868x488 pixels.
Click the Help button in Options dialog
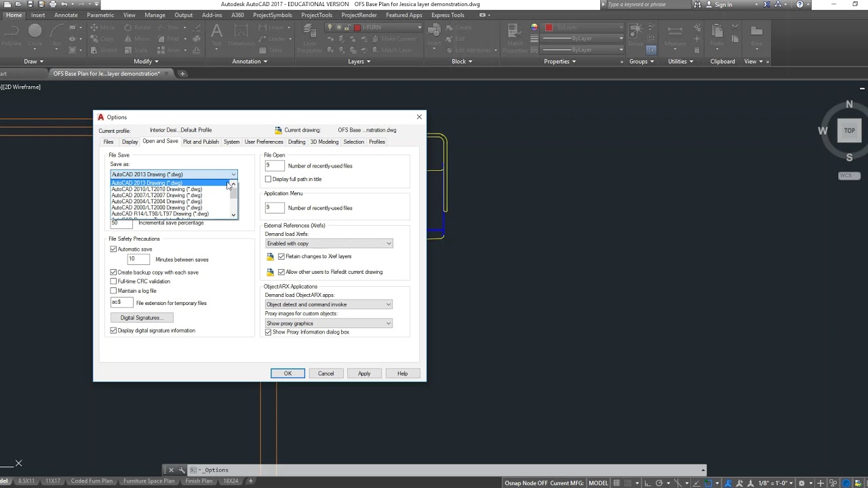pyautogui.click(x=402, y=373)
